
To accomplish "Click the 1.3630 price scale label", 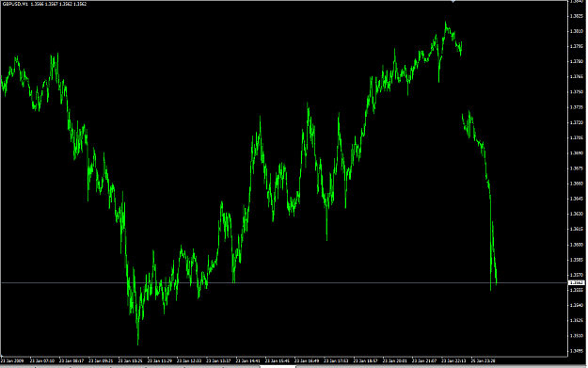I will coord(577,214).
